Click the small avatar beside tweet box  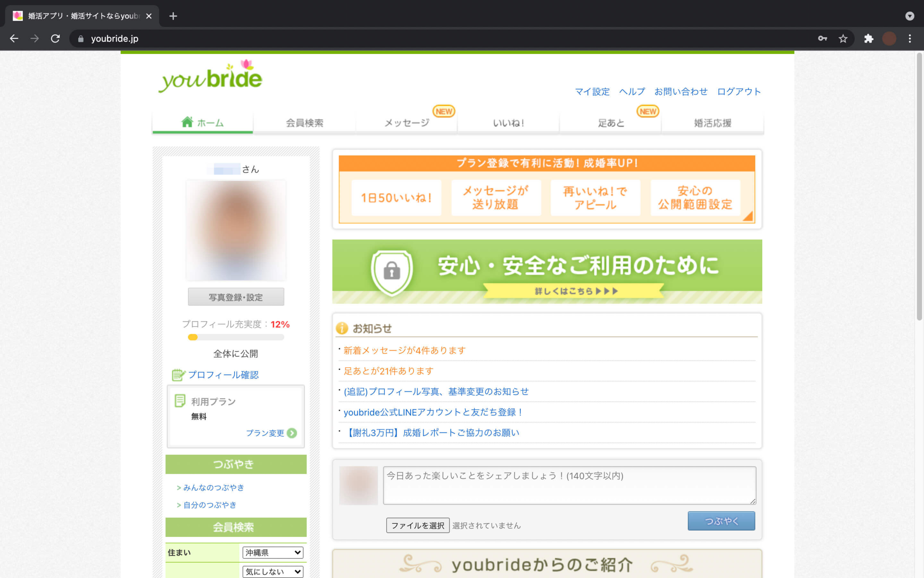pyautogui.click(x=358, y=485)
